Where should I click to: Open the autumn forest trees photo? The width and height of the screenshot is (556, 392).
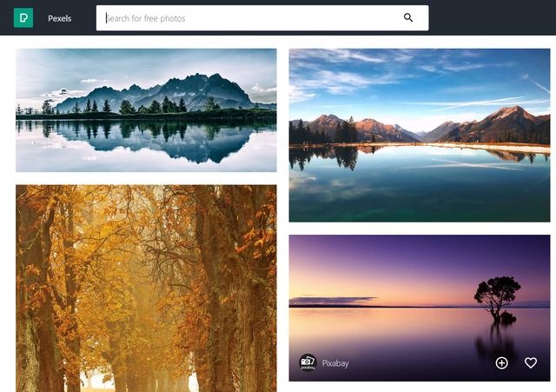146,289
